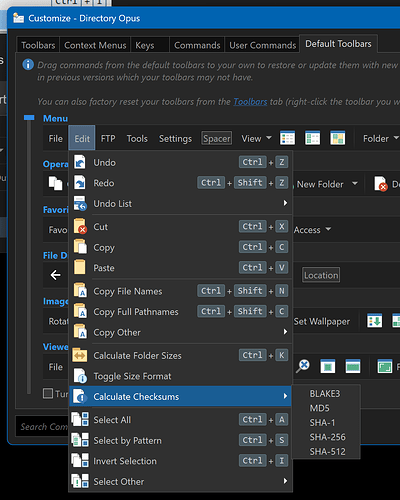Expand the View dropdown arrow
Viewport: 400px width, 500px height.
tap(269, 138)
